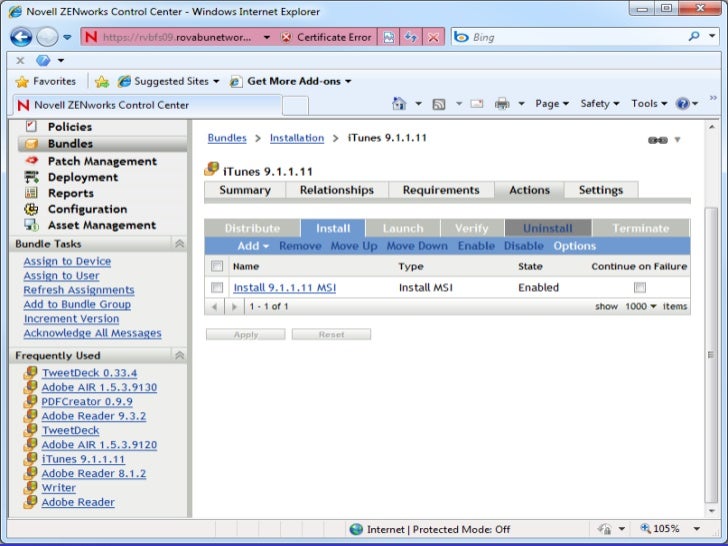
Task: Open the Safety menu
Action: 599,104
